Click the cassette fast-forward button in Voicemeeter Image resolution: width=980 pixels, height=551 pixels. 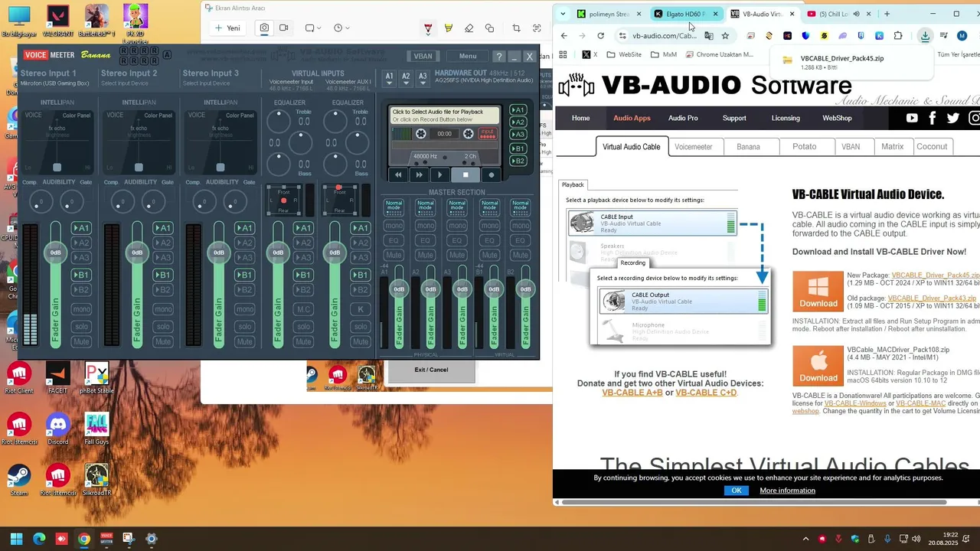(x=419, y=174)
